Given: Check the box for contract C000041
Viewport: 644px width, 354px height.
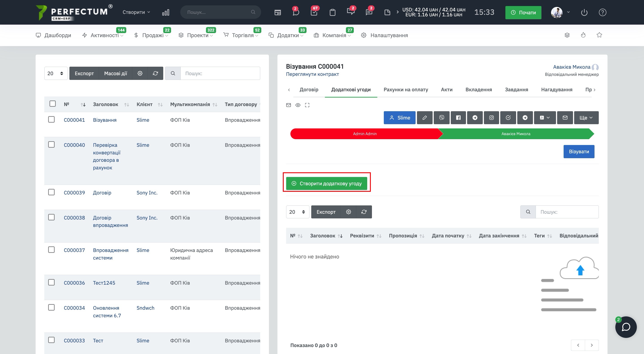Looking at the screenshot, I should (x=51, y=120).
